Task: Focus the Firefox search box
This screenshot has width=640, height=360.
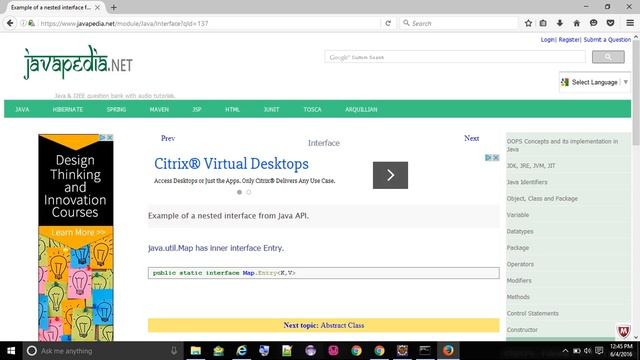Action: pos(458,23)
